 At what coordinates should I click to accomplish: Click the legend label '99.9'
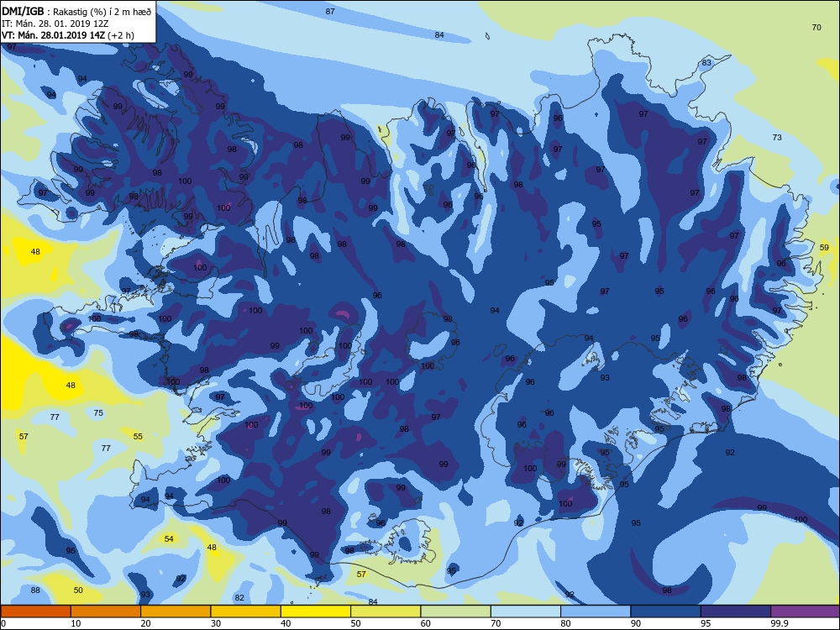tap(779, 623)
